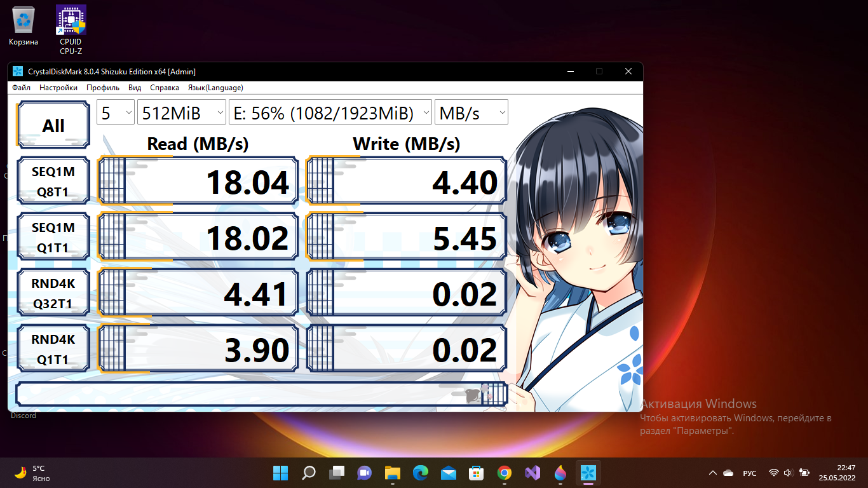Click the battery tray icon
This screenshot has height=488, width=868.
click(x=804, y=473)
